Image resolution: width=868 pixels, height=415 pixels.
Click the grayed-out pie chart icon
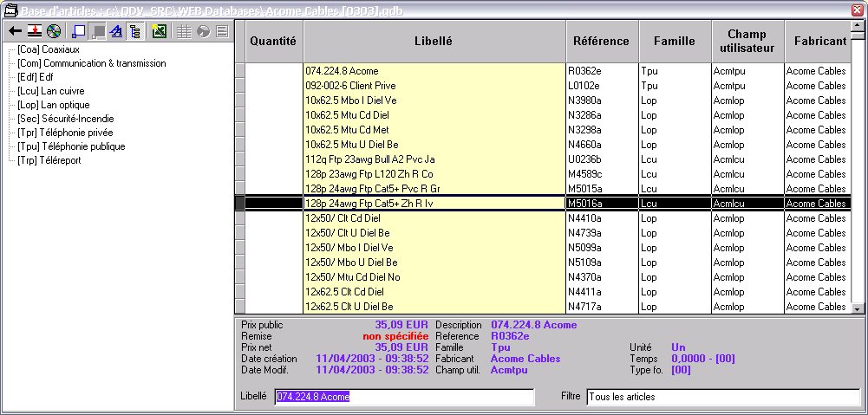203,32
